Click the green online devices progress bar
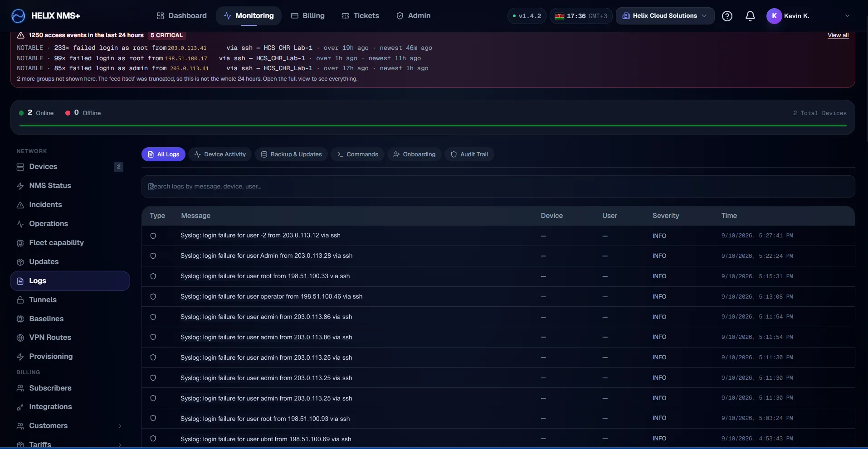 [x=433, y=126]
